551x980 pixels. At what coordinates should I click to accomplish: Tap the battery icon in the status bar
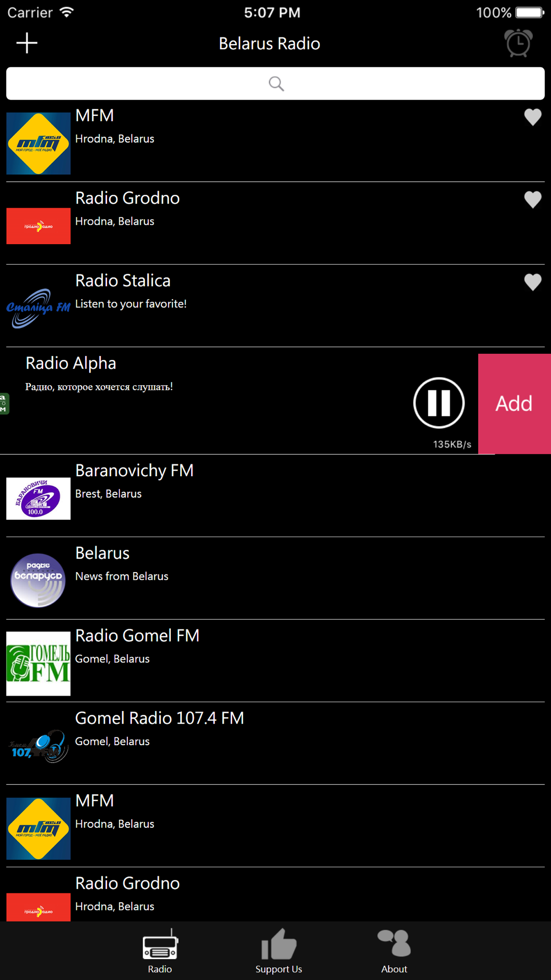click(530, 13)
